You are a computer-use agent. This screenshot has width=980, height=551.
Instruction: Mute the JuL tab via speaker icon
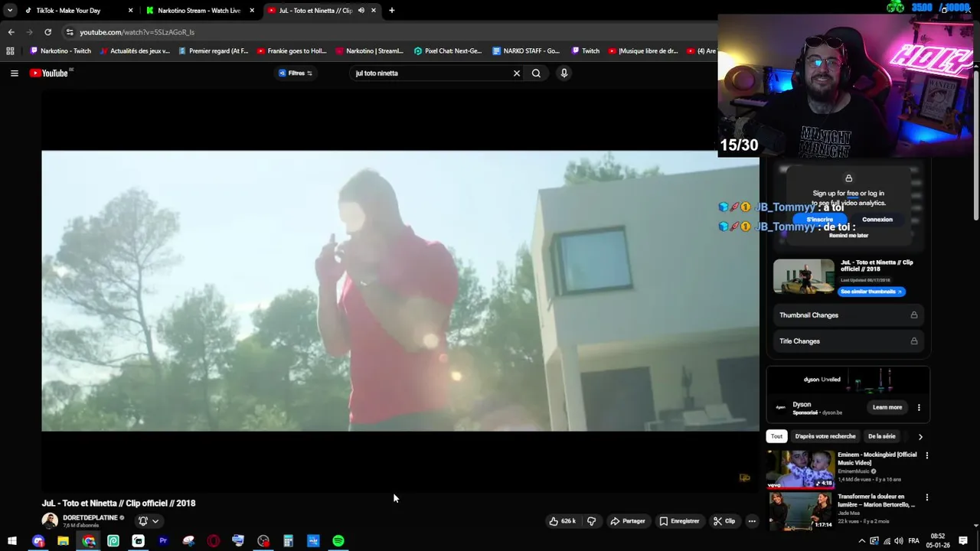click(361, 11)
